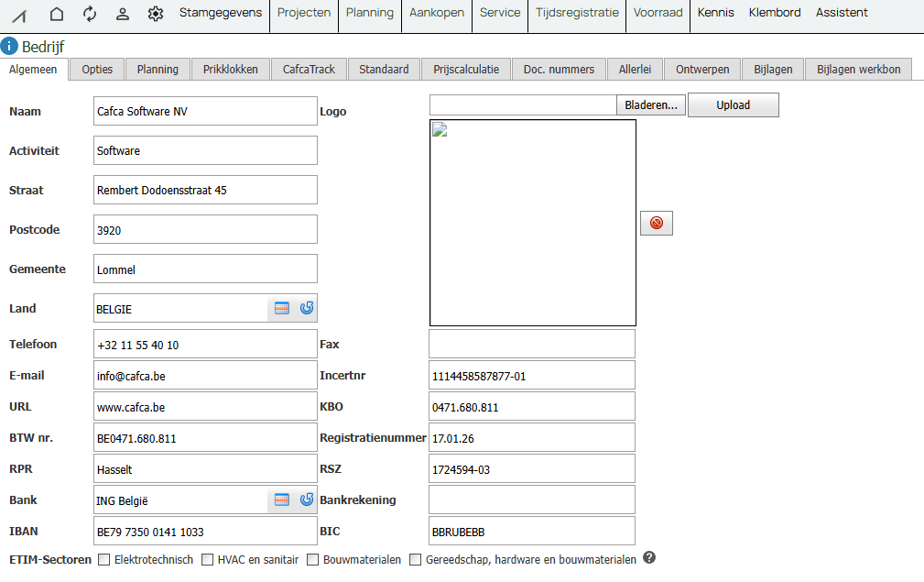Switch to the Ontwerpen tab
Viewport: 924px width, 582px height.
point(702,69)
